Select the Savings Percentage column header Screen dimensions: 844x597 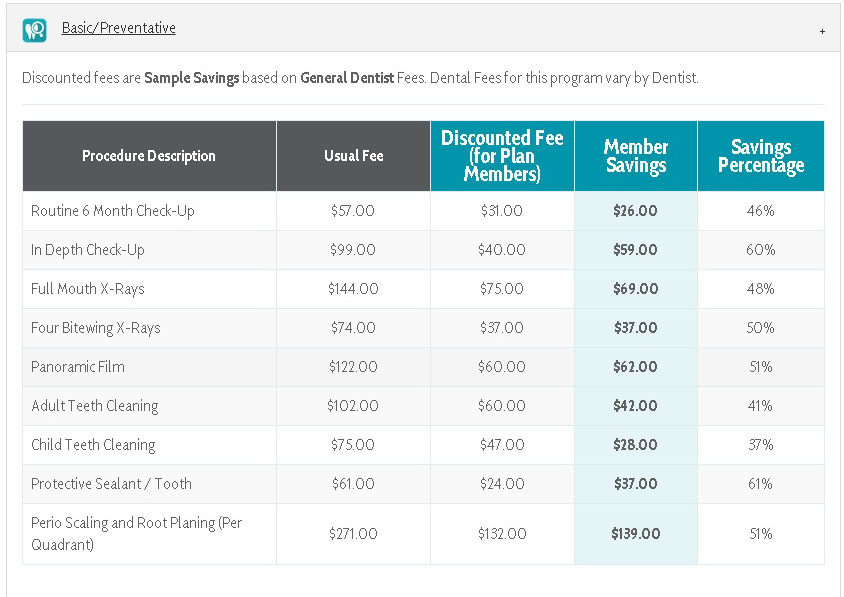[761, 156]
